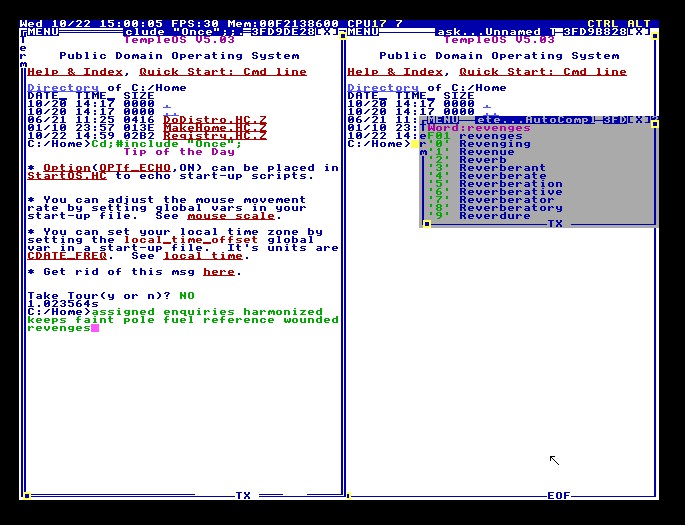
Task: Close the AutoComplete window with [X]
Action: click(638, 120)
